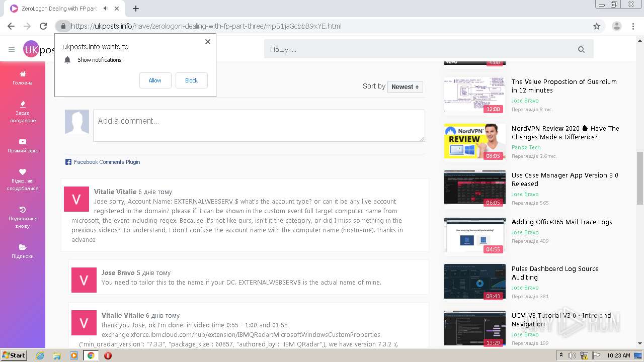Close the notification permission popup
Viewport: 644px width, 362px height.
coord(208,42)
